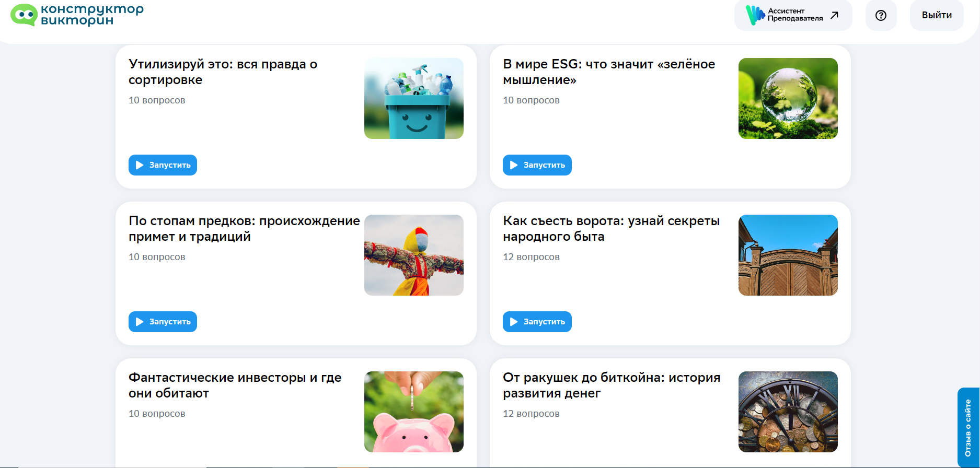Open title Как съесть ворота: узнай секреты
This screenshot has width=980, height=468.
pyautogui.click(x=611, y=229)
